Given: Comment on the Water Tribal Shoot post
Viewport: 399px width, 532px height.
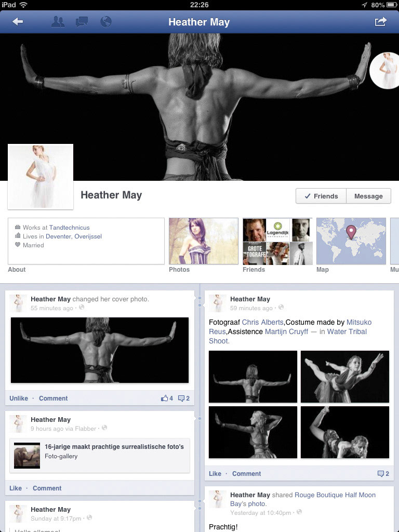Looking at the screenshot, I should click(x=247, y=474).
